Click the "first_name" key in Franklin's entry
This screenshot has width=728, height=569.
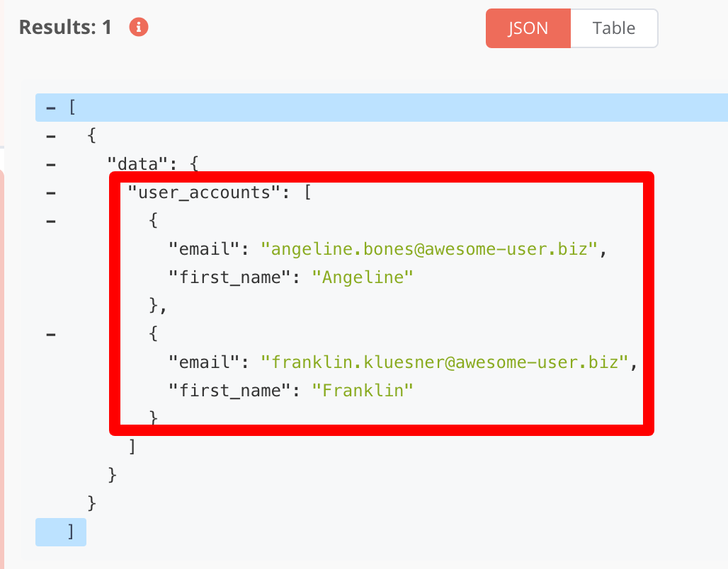point(229,390)
